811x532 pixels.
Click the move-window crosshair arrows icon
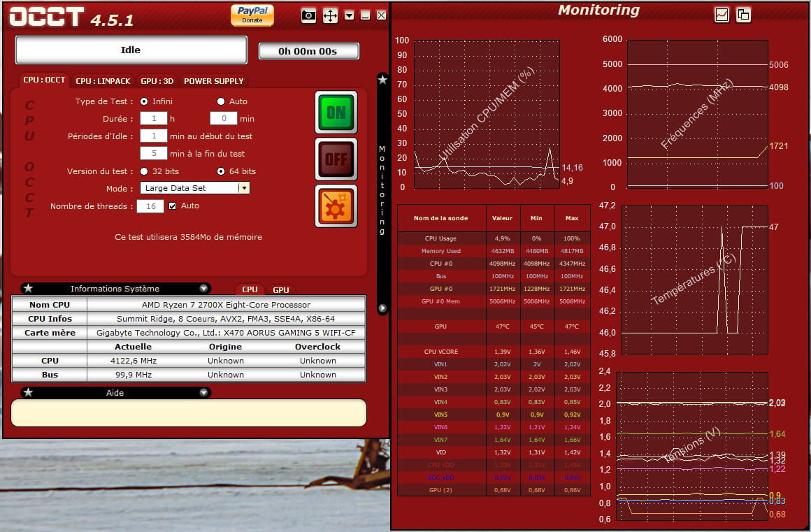click(330, 15)
